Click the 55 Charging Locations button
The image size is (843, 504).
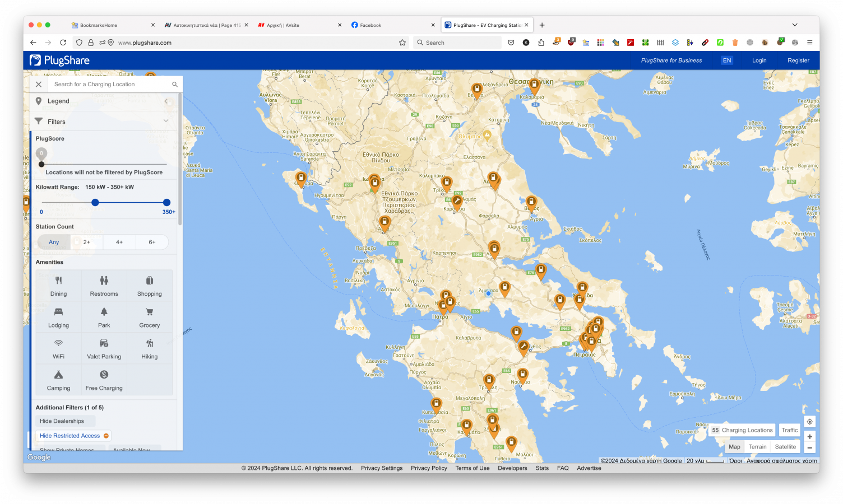click(742, 430)
